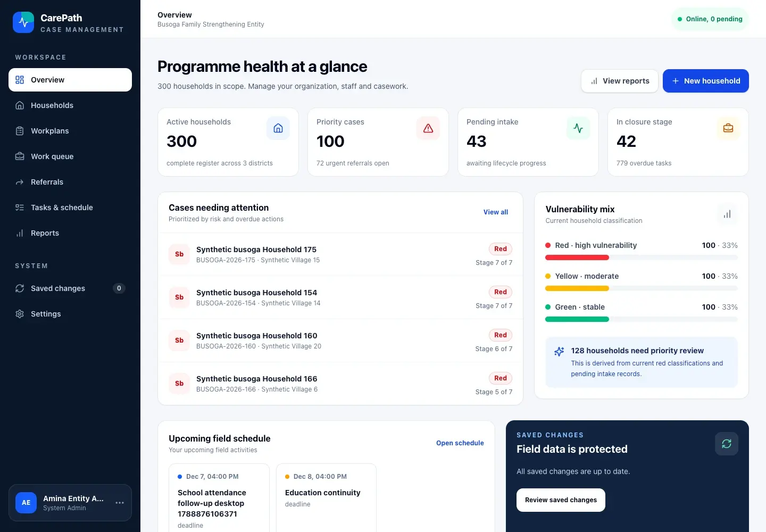Click View all in Cases needing attention

click(x=496, y=212)
